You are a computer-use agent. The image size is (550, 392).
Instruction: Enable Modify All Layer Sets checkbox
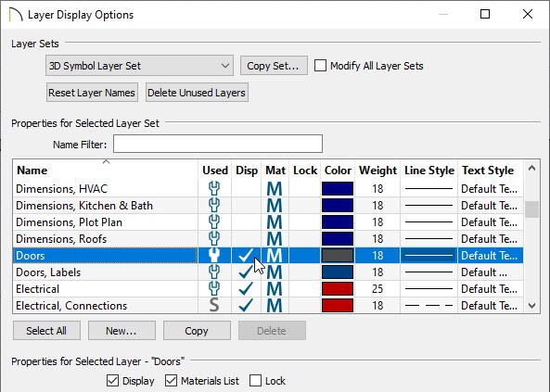[x=320, y=66]
